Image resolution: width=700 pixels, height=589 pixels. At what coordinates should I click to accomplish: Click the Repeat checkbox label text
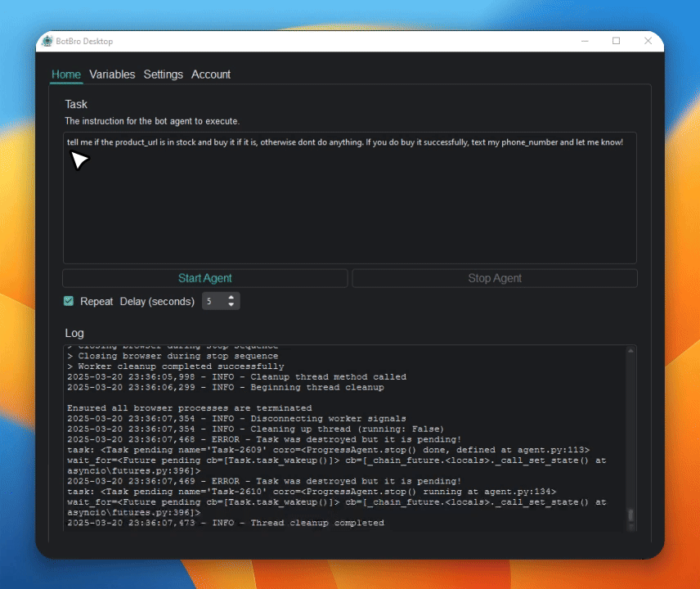pos(96,301)
